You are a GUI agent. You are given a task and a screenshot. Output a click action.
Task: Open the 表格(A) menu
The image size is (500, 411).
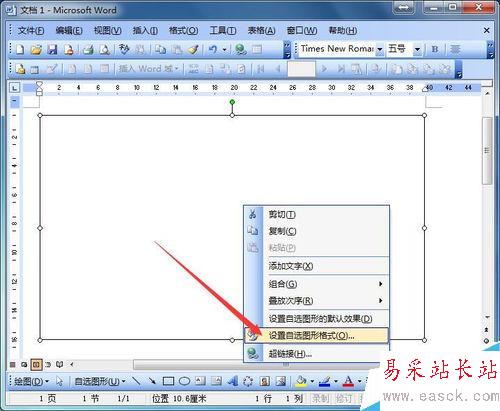pos(261,31)
